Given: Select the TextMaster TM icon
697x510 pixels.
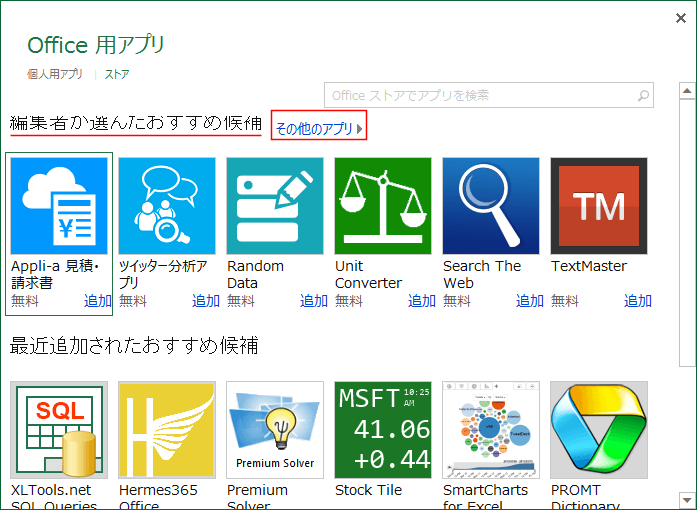Looking at the screenshot, I should [599, 206].
